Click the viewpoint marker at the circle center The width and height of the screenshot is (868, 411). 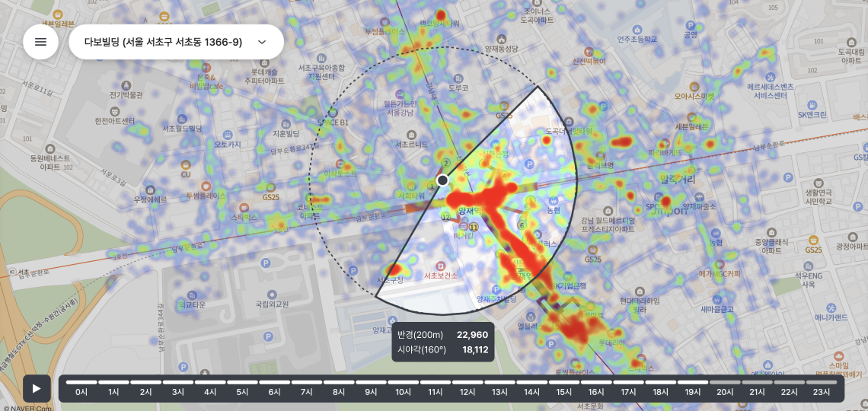(x=442, y=180)
